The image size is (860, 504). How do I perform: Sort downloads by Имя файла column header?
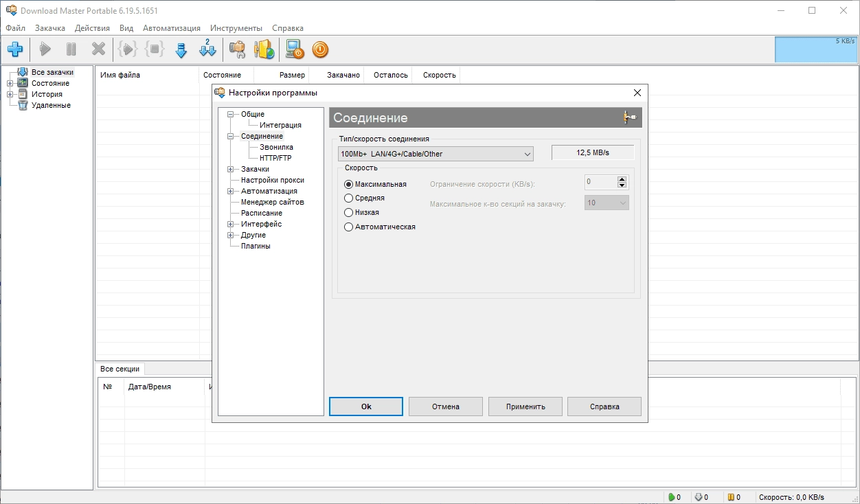[147, 75]
